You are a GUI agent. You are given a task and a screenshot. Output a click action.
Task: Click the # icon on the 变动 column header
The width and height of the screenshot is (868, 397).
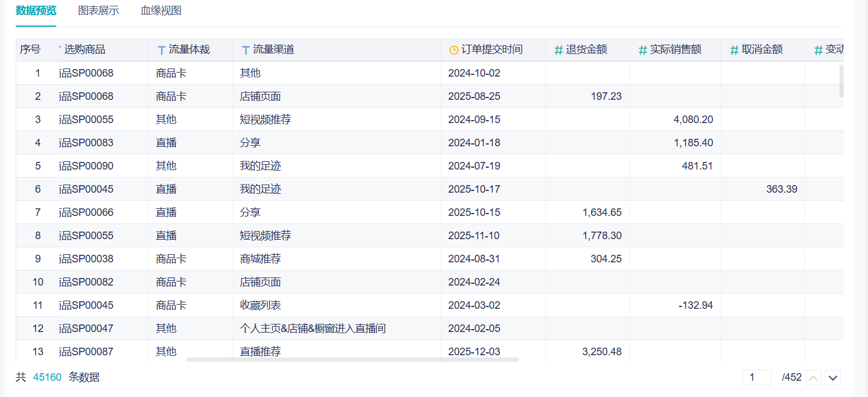click(x=819, y=50)
